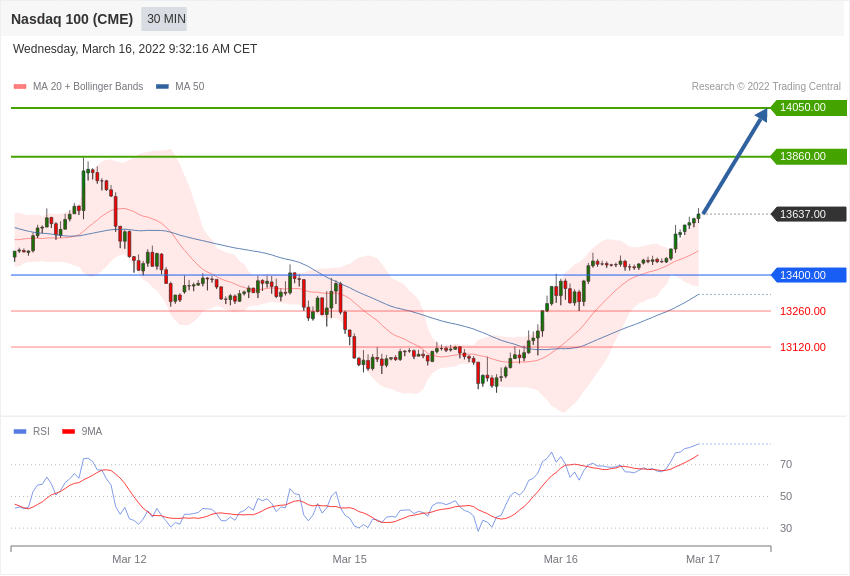Click the RSI 70 level label

786,464
